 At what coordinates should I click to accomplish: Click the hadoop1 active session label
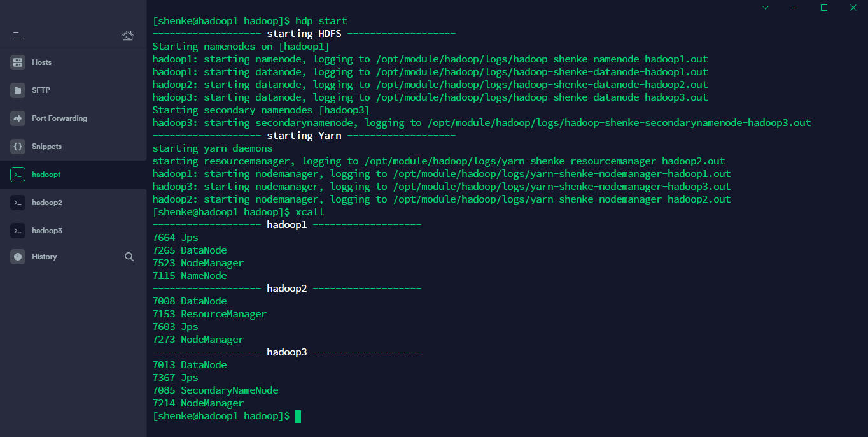coord(46,175)
